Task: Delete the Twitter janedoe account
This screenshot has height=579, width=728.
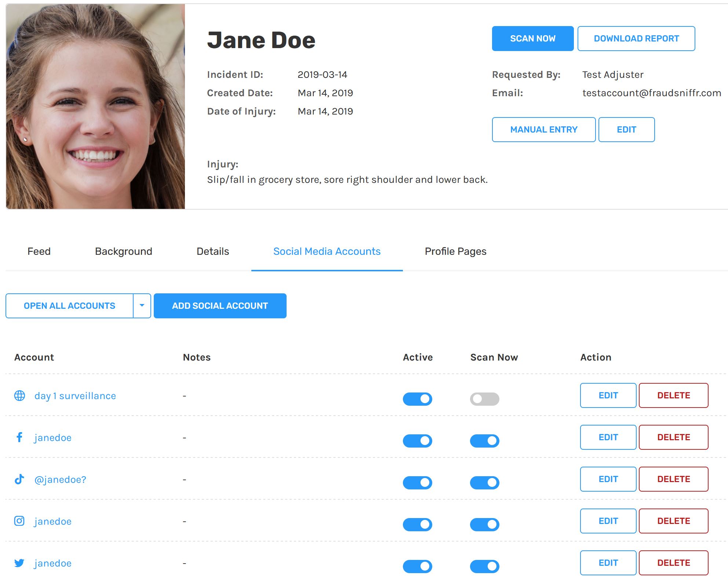Action: pos(674,563)
